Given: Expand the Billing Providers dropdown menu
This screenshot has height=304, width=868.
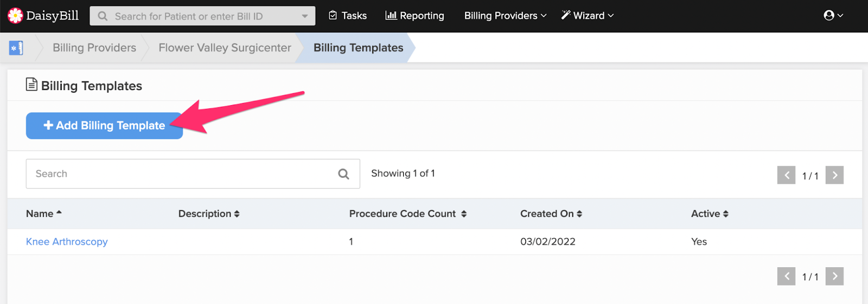Looking at the screenshot, I should pyautogui.click(x=505, y=16).
